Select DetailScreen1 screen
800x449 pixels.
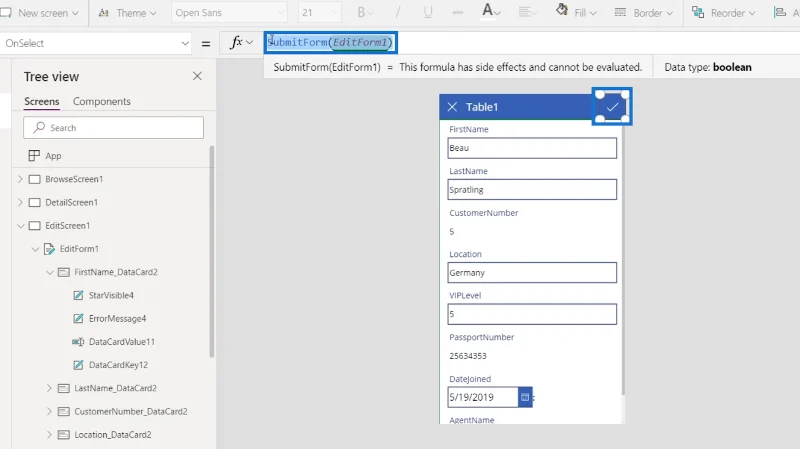[71, 203]
